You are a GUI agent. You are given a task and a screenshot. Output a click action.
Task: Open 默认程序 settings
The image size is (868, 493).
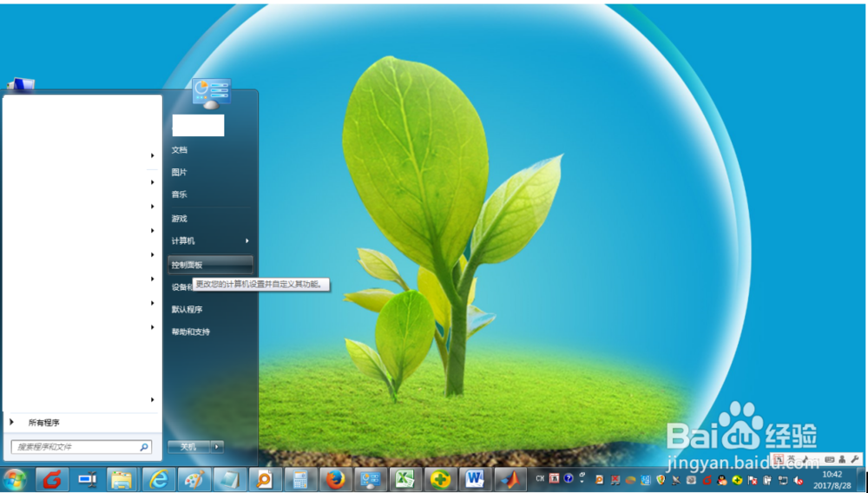pos(187,309)
